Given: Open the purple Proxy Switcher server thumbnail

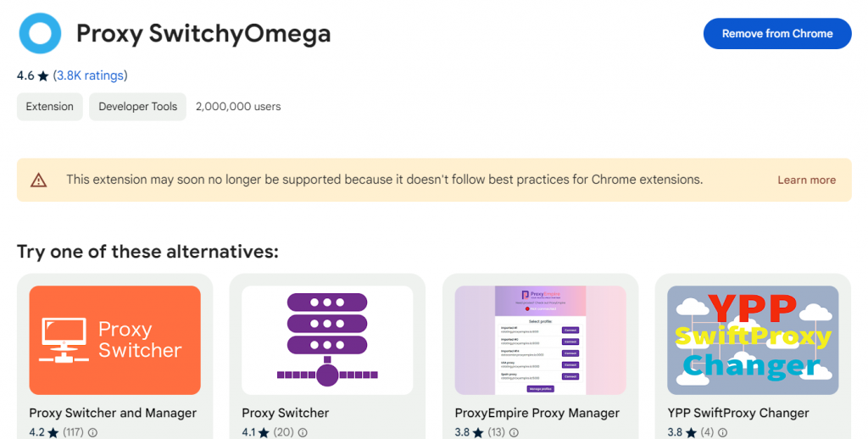Looking at the screenshot, I should pos(327,340).
